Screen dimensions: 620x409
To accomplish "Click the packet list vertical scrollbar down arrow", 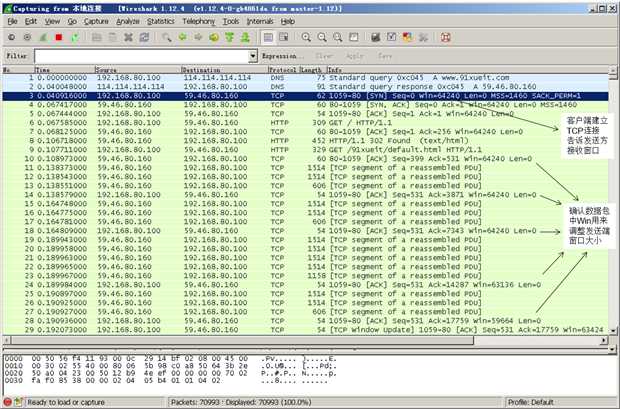I will coord(613,330).
